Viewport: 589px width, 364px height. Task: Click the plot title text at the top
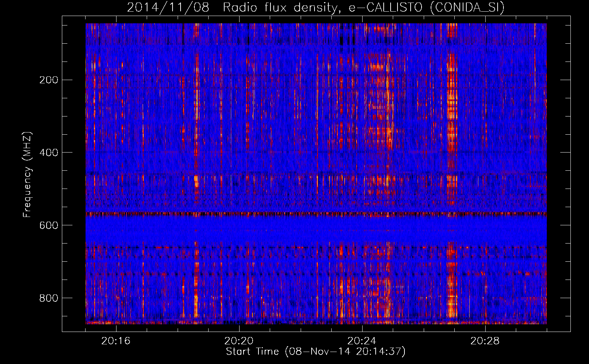316,7
